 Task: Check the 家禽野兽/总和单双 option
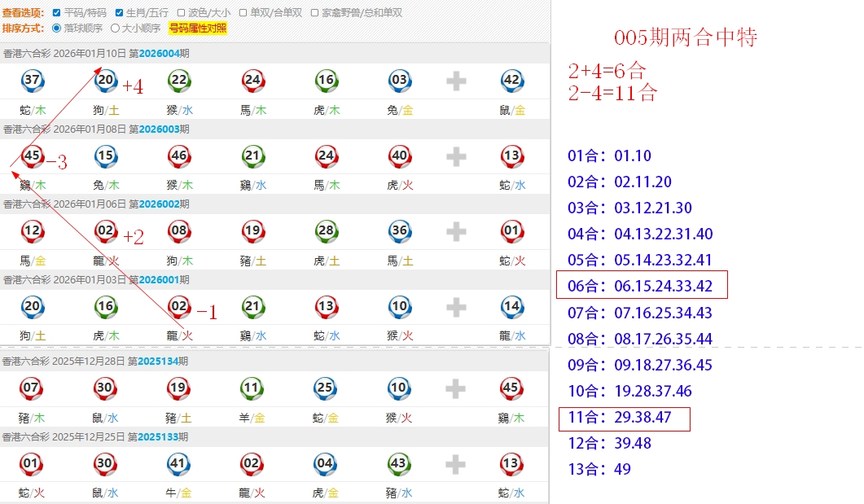315,13
